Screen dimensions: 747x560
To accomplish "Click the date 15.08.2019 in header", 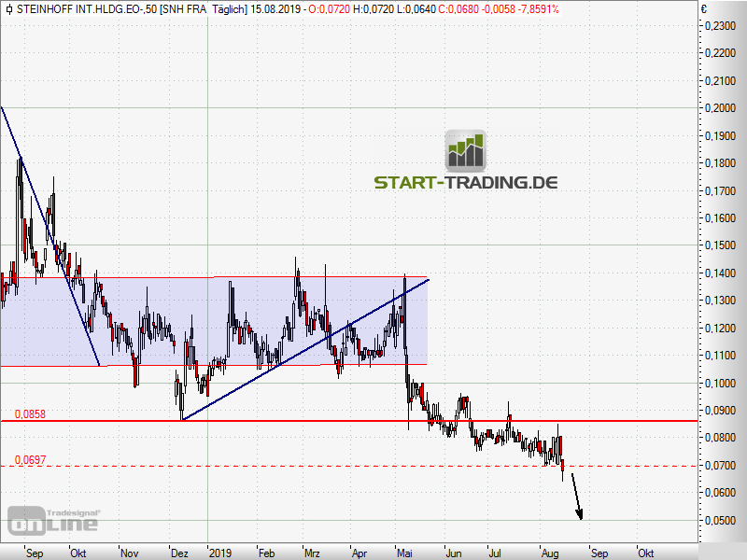I will coord(275,9).
